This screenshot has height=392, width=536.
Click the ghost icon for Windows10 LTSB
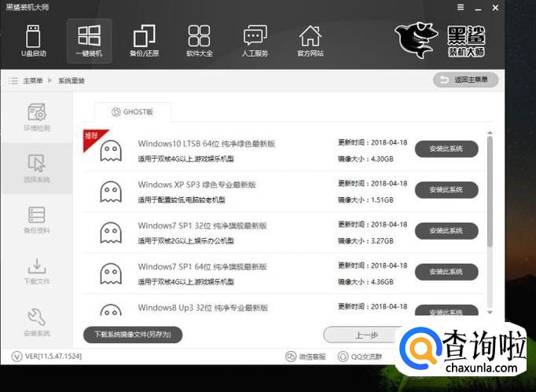[x=111, y=150]
